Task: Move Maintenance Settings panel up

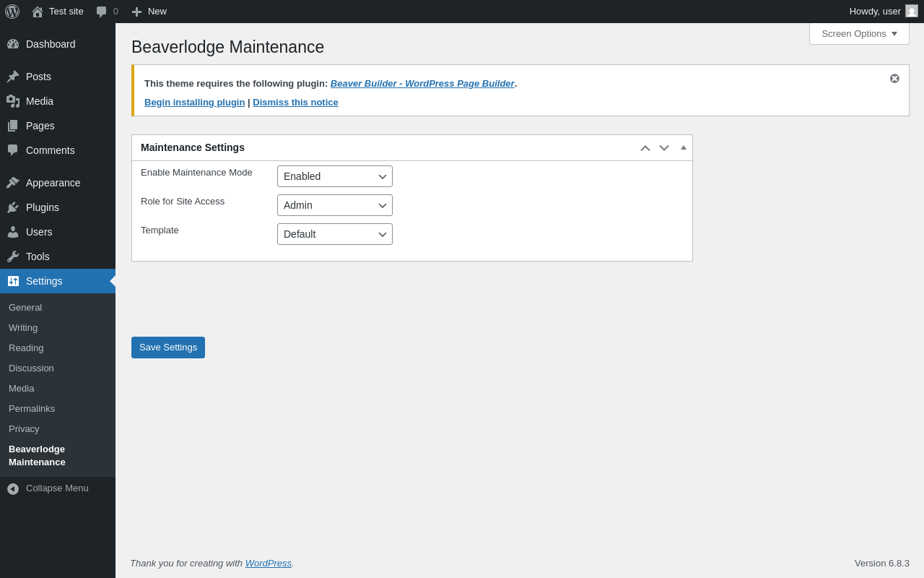Action: tap(645, 148)
